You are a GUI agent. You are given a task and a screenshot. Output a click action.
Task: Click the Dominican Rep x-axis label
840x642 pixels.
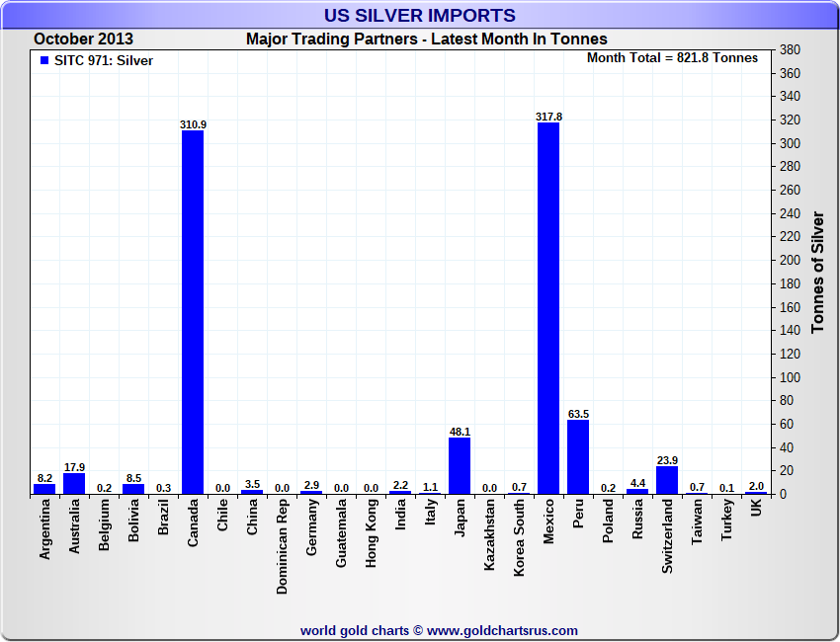pos(282,546)
